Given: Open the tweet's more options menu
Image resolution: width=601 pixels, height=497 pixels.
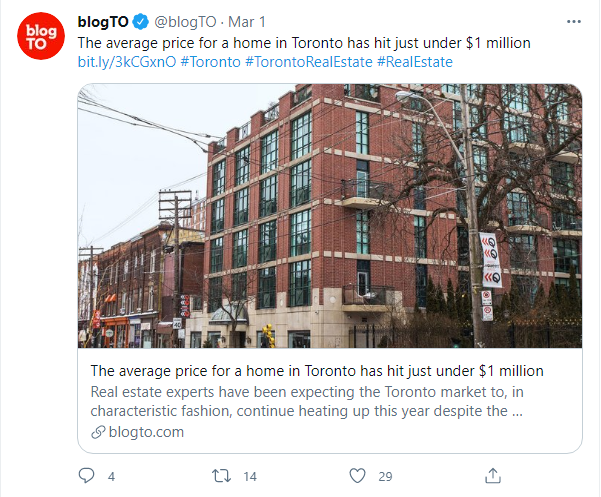Looking at the screenshot, I should click(x=572, y=21).
